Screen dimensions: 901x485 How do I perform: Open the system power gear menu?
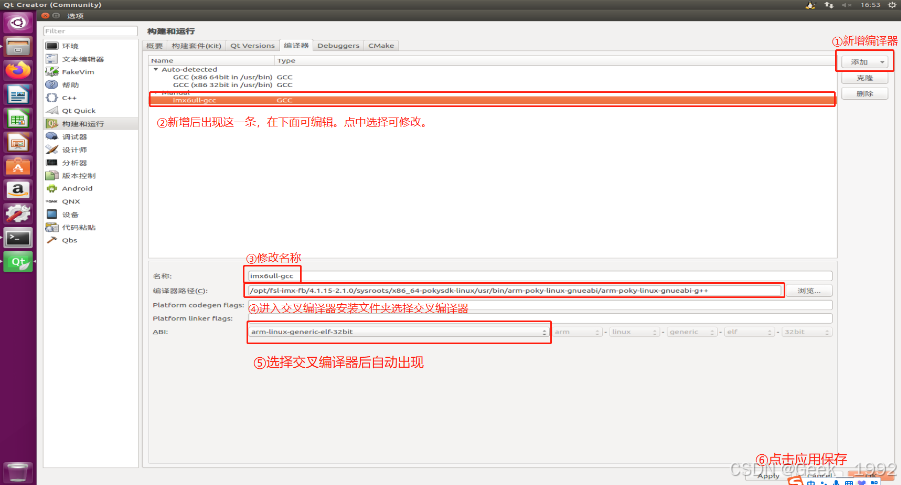point(892,5)
